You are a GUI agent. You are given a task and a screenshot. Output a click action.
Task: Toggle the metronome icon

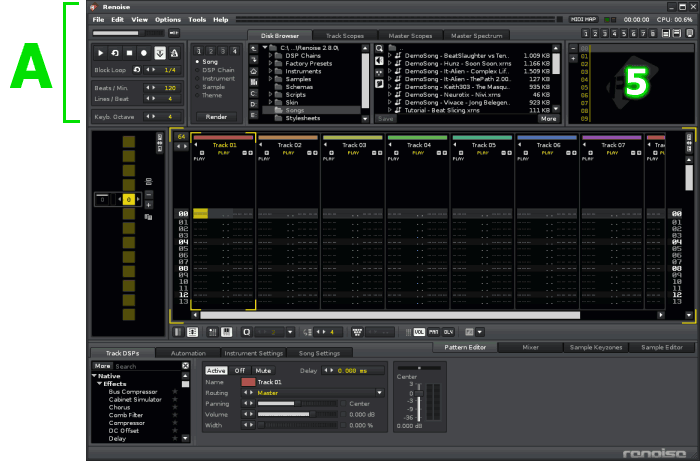pos(174,53)
